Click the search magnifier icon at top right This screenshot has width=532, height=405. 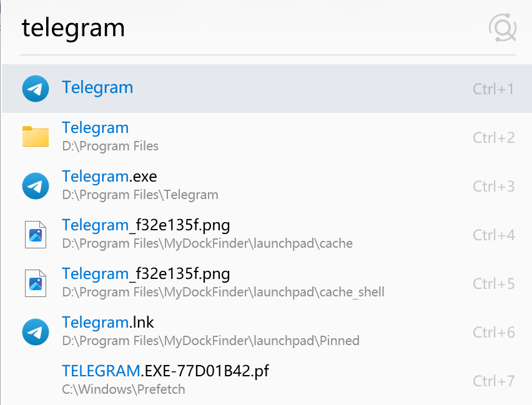click(503, 27)
